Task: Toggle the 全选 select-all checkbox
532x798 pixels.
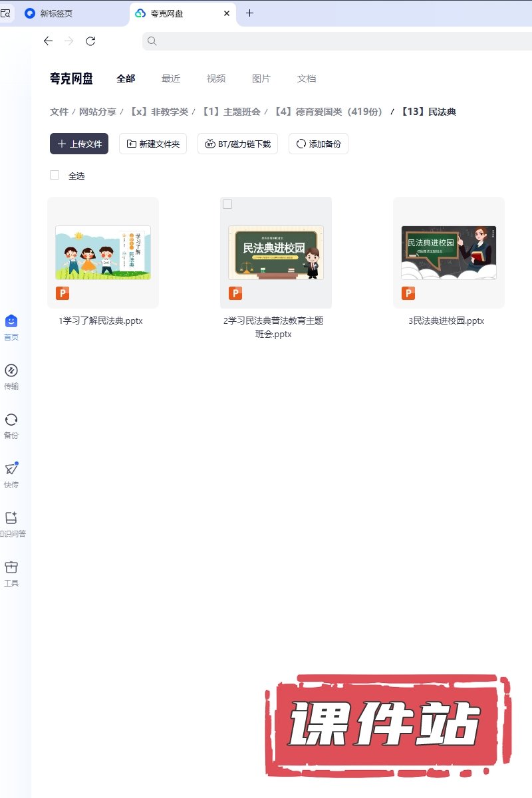Action: coord(55,176)
